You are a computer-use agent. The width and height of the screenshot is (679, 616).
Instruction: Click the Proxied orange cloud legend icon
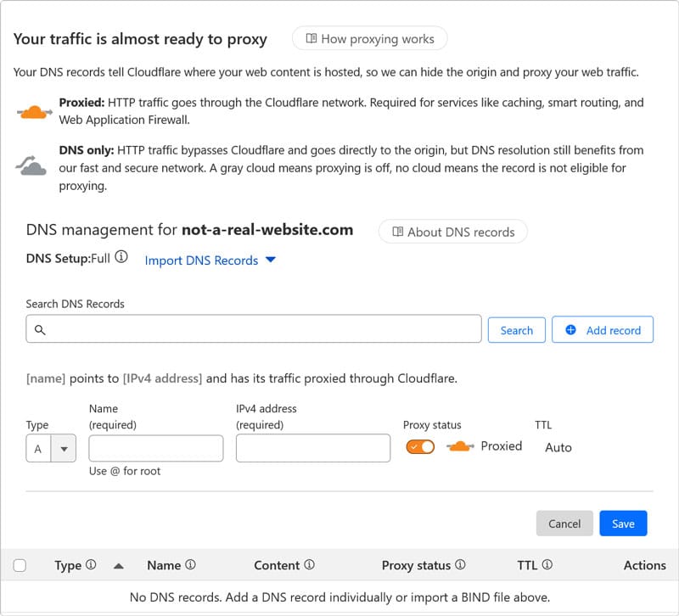click(35, 112)
